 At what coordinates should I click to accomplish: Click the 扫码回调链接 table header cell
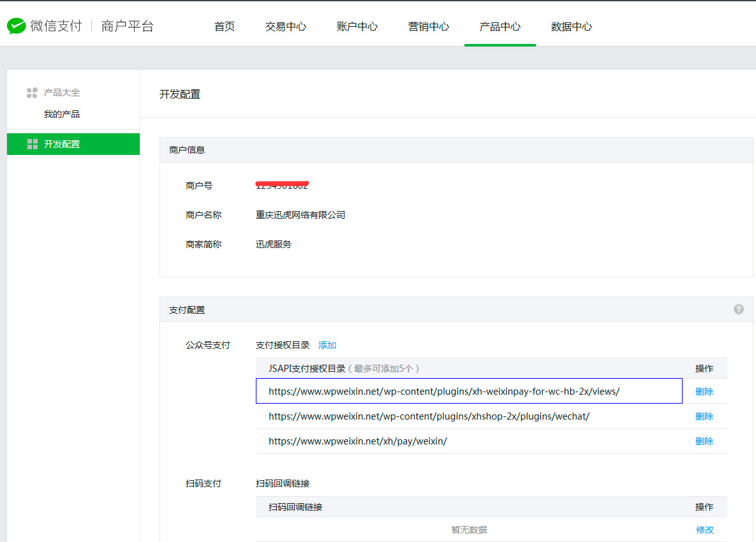pyautogui.click(x=295, y=507)
